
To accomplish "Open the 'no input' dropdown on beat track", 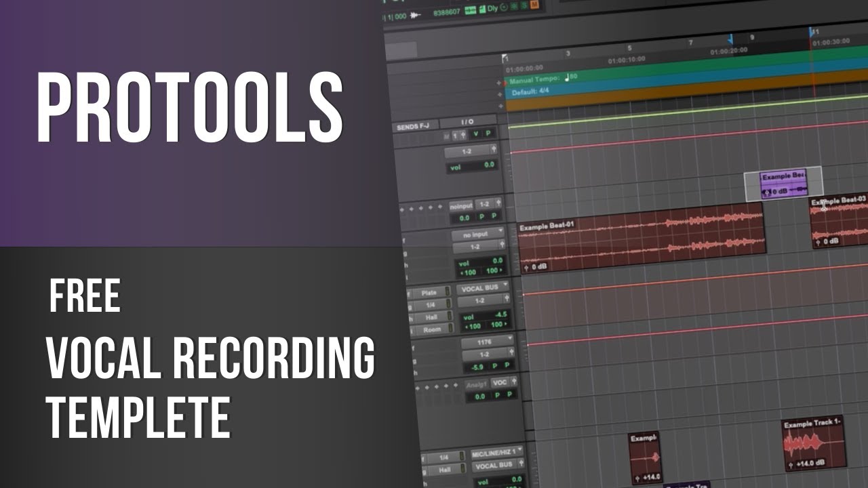I will (x=479, y=234).
